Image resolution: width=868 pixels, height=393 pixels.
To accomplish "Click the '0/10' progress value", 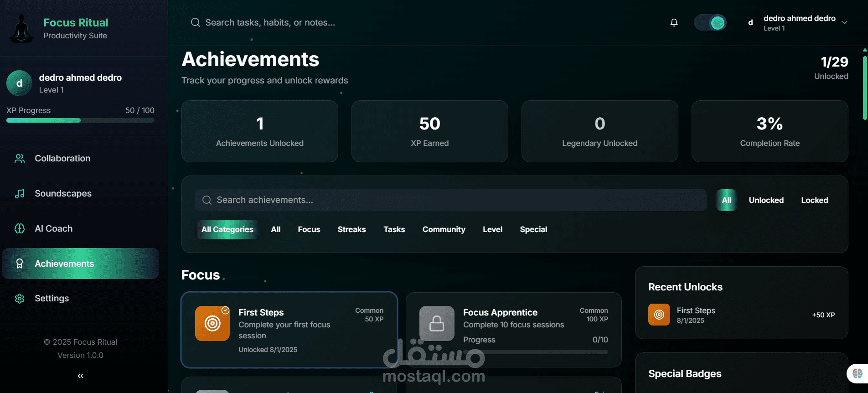I will tap(600, 340).
